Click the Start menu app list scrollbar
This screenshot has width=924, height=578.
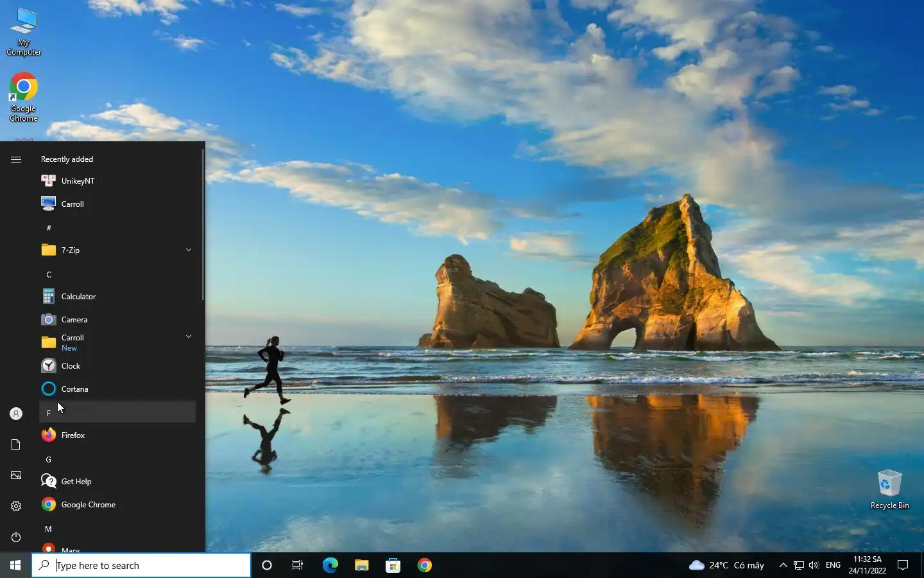[203, 225]
